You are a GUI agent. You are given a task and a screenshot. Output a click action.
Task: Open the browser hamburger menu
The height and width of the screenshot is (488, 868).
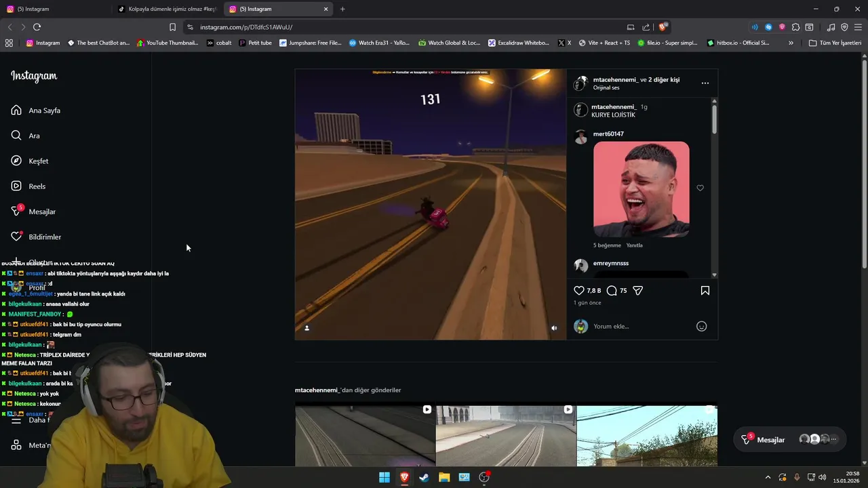point(858,27)
